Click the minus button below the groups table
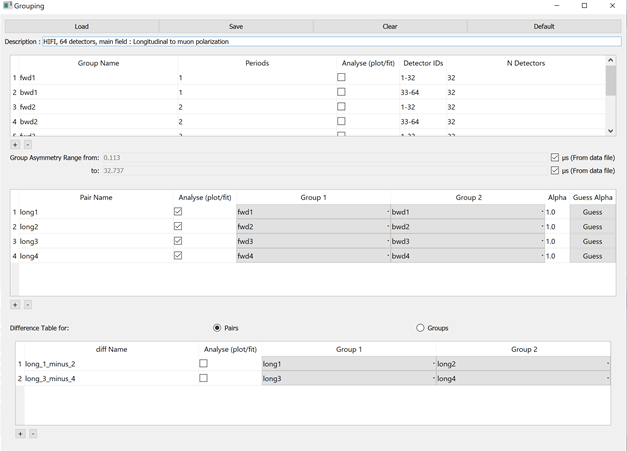627x451 pixels. (x=27, y=145)
